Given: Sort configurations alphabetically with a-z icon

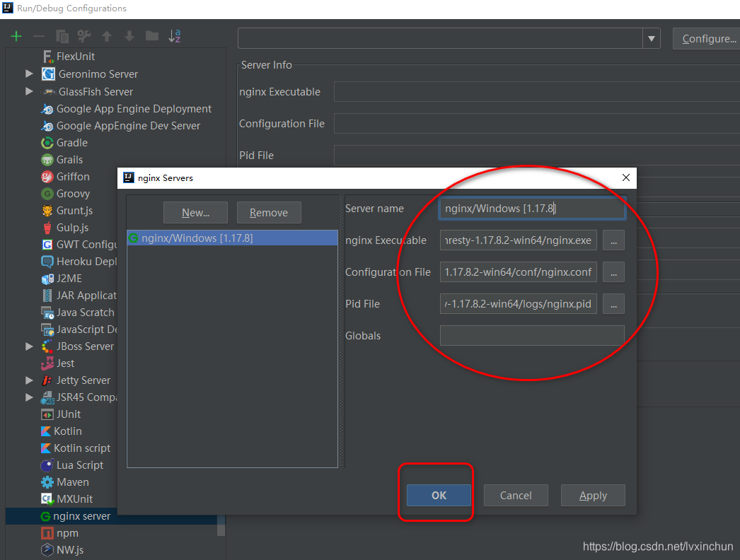Looking at the screenshot, I should pyautogui.click(x=175, y=36).
